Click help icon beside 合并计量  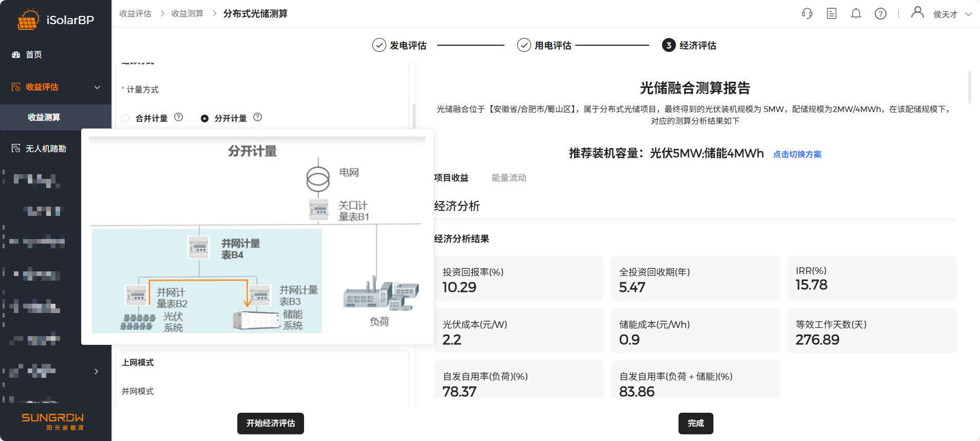179,117
